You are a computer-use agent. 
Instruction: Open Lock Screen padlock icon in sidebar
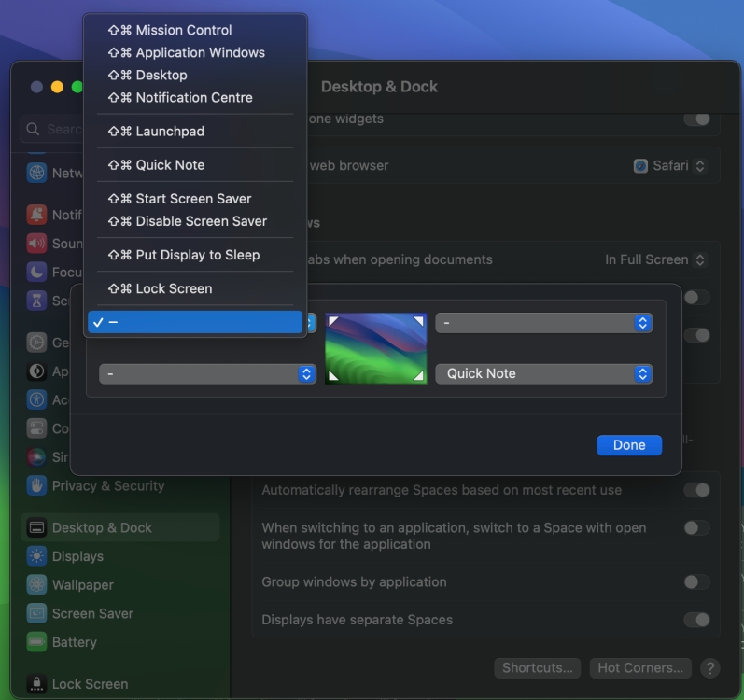tap(36, 684)
